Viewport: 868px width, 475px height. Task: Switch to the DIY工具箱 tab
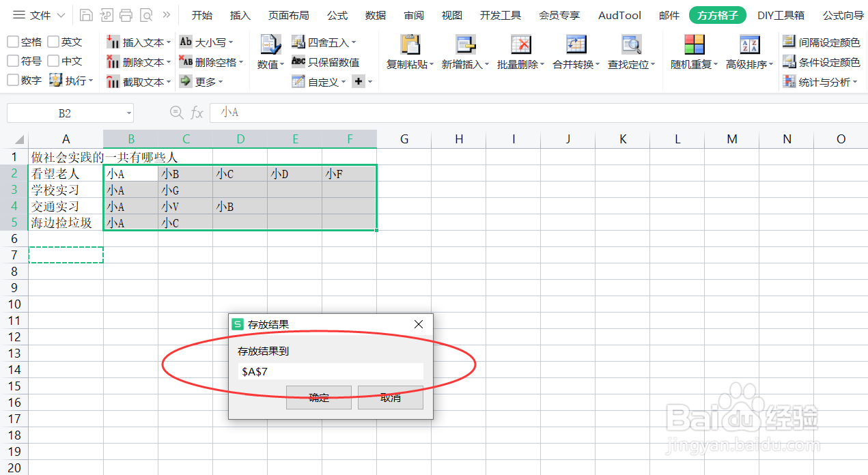[781, 15]
